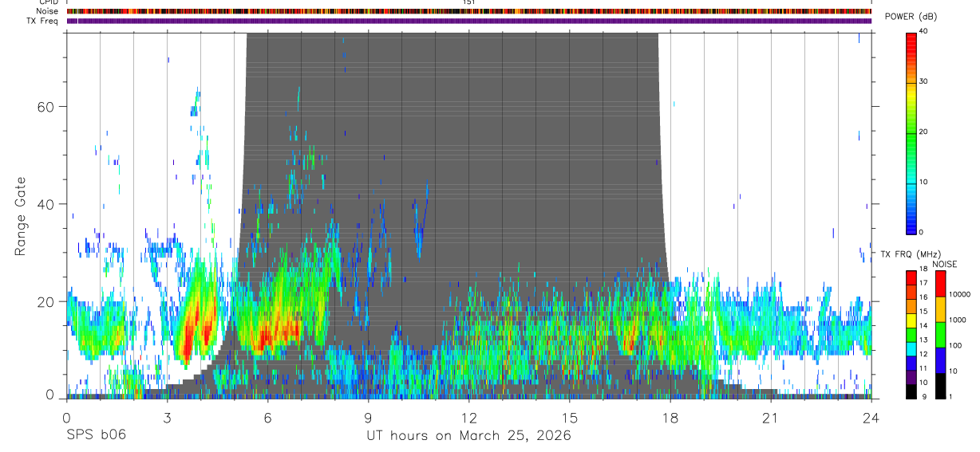Screen dimensions: 980x452
Task: Click the Noise strip at top
Action: click(x=468, y=11)
